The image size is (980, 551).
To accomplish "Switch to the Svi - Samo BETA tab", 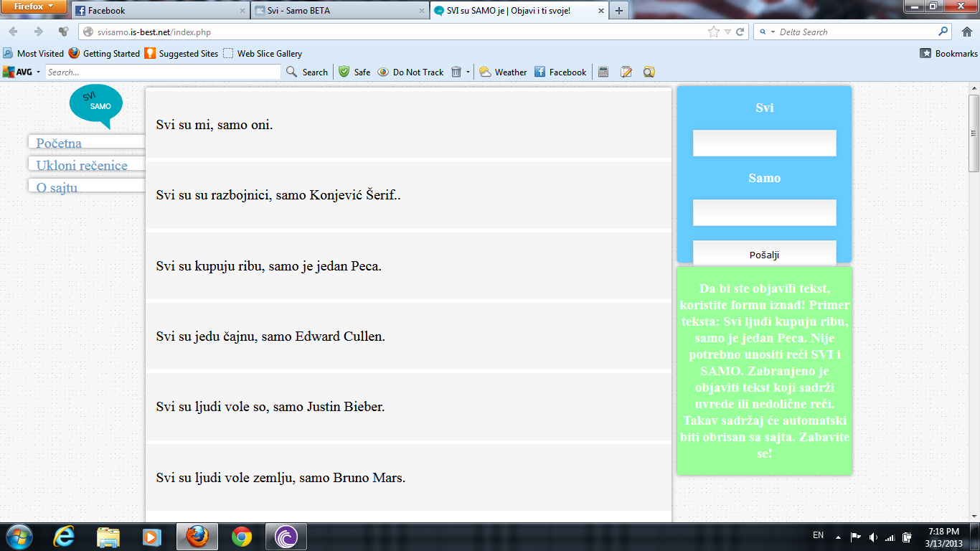I will pos(340,11).
